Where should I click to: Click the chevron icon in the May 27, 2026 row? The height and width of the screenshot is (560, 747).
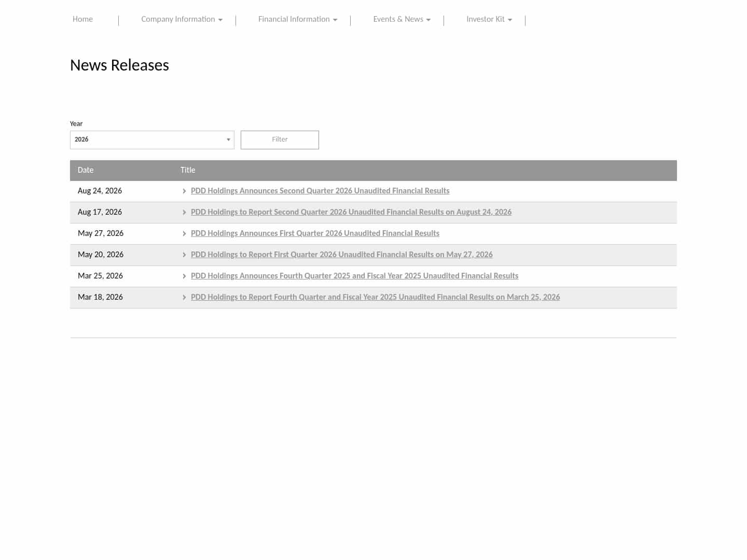(x=184, y=234)
